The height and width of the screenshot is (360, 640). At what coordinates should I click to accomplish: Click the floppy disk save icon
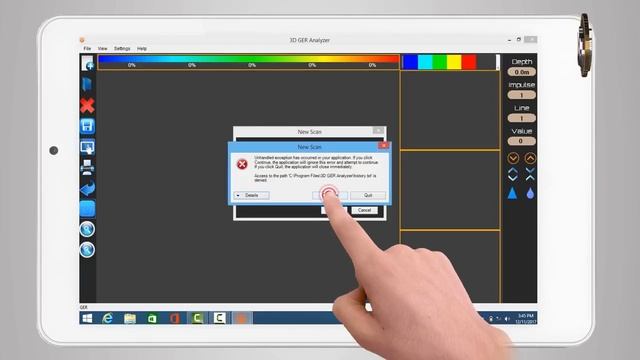click(x=87, y=126)
